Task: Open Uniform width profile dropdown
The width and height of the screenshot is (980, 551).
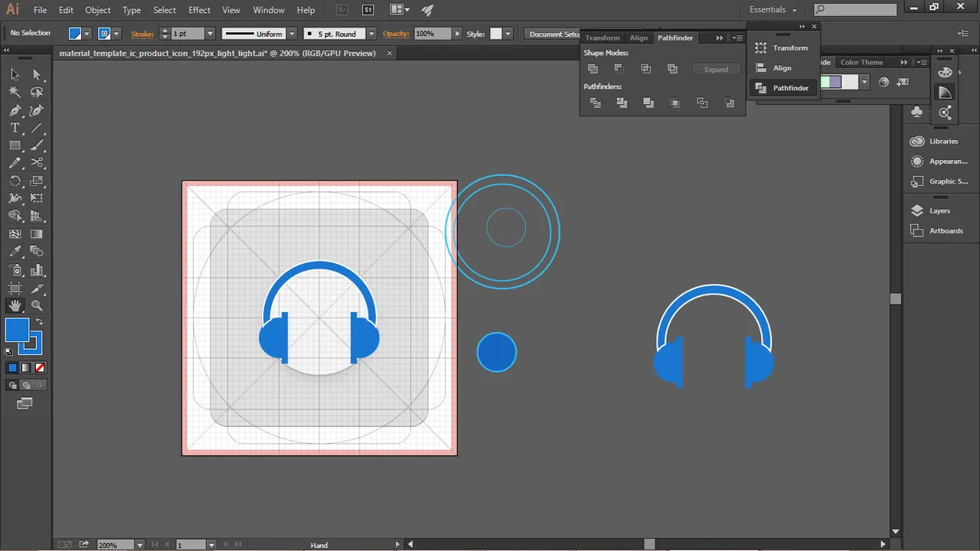Action: 292,34
